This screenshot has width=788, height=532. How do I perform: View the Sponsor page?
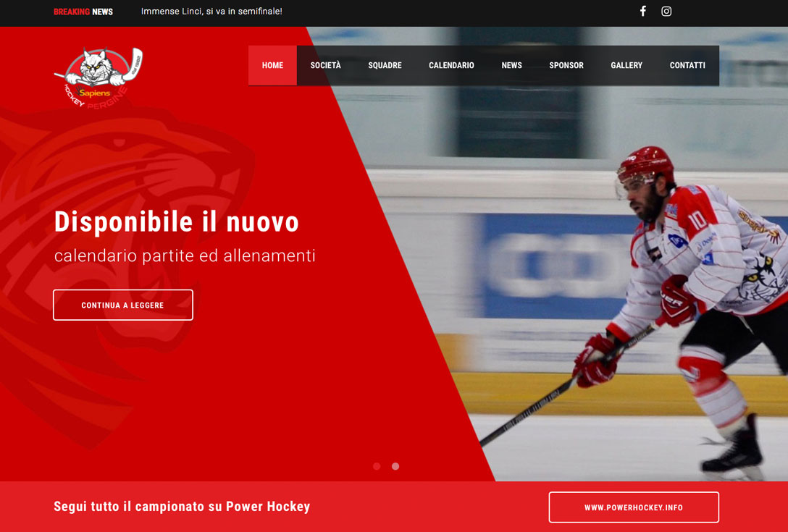click(566, 65)
